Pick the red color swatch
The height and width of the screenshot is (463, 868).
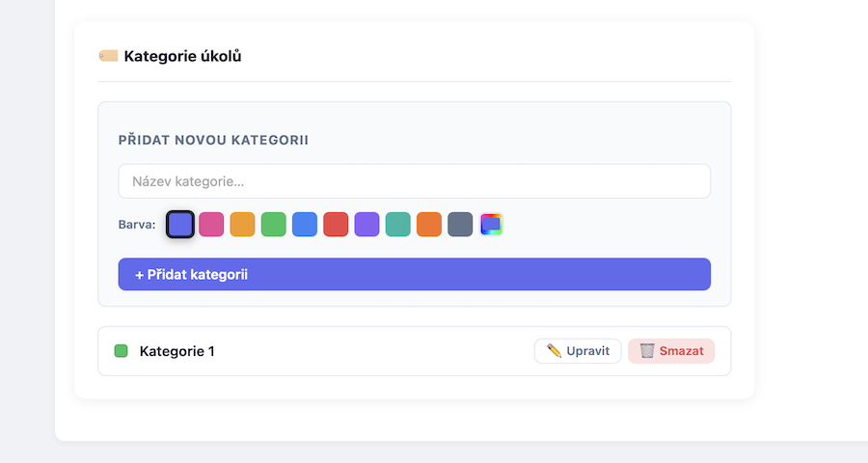(x=336, y=225)
